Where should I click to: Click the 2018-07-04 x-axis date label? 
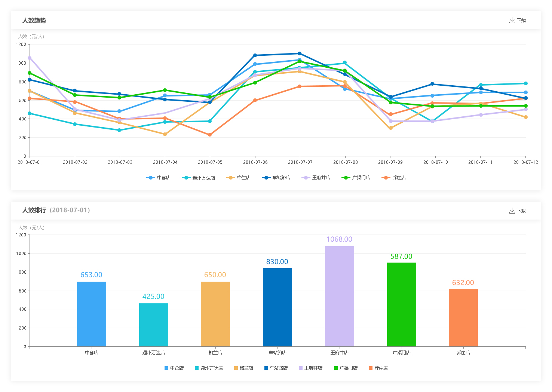pos(165,162)
